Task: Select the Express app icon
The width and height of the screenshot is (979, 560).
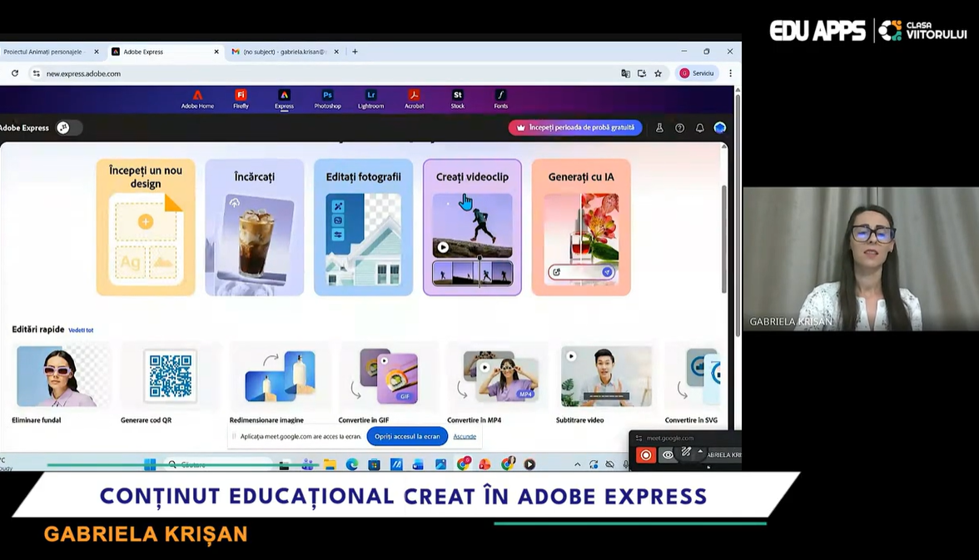Action: point(284,99)
